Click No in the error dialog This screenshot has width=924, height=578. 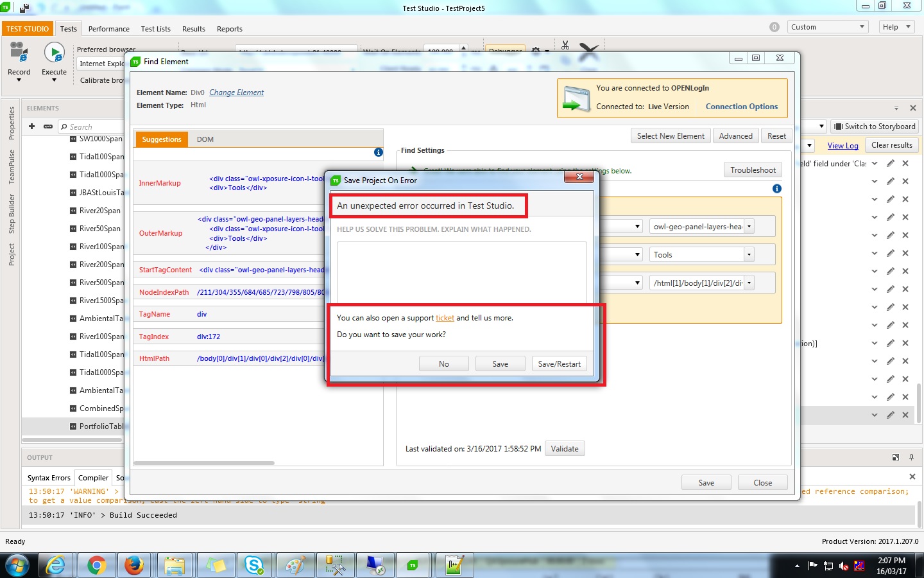point(443,364)
